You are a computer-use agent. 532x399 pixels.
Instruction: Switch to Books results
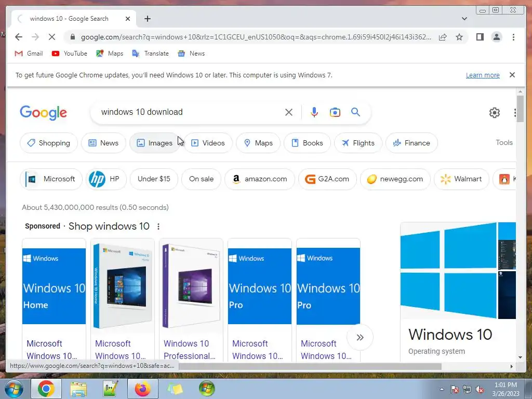click(307, 143)
